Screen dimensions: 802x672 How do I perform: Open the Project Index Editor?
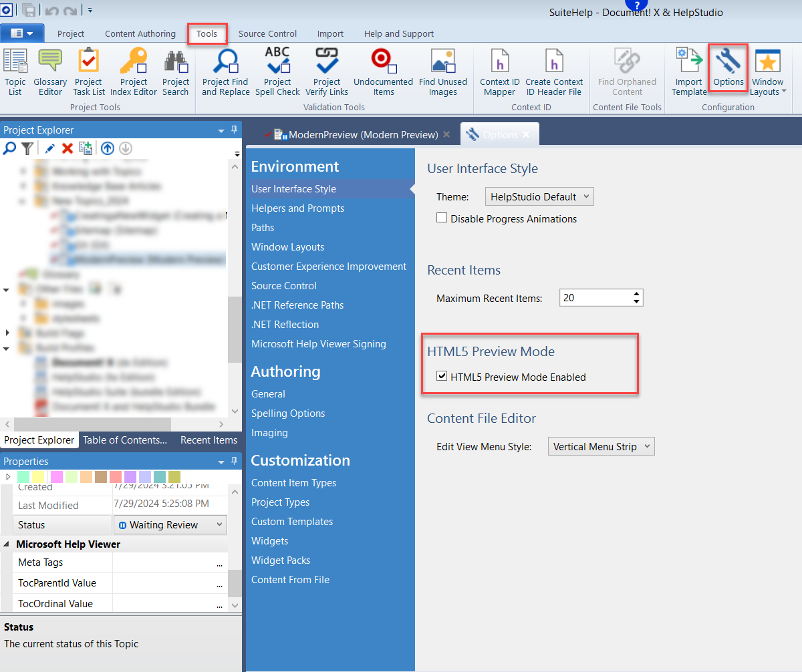pos(134,71)
